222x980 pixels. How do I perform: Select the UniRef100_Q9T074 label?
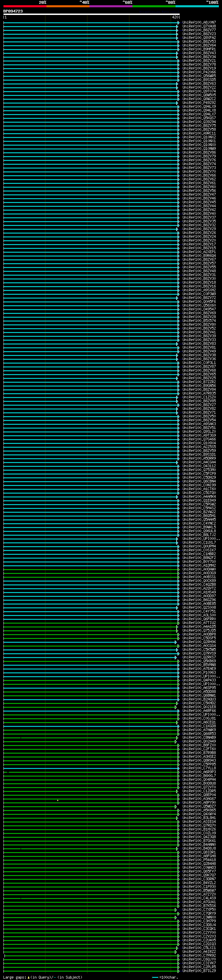click(x=199, y=91)
